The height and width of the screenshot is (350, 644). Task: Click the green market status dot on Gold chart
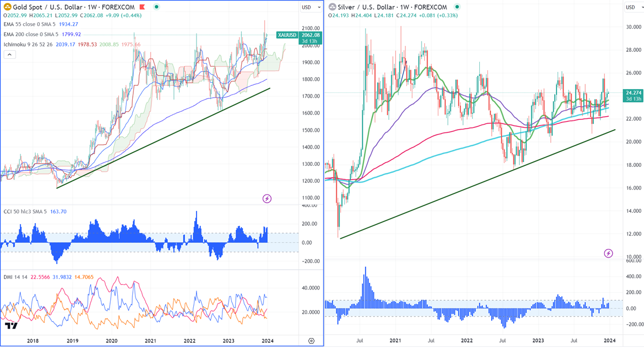157,7
